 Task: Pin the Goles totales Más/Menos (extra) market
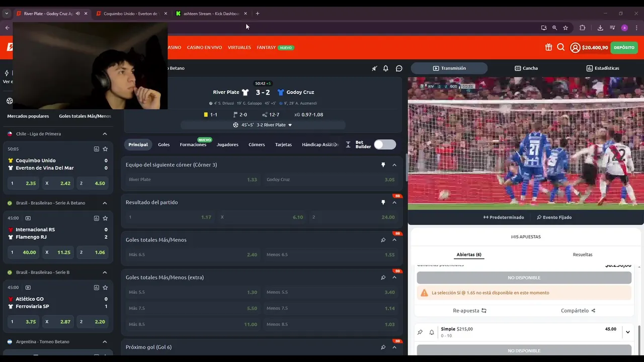point(383,278)
